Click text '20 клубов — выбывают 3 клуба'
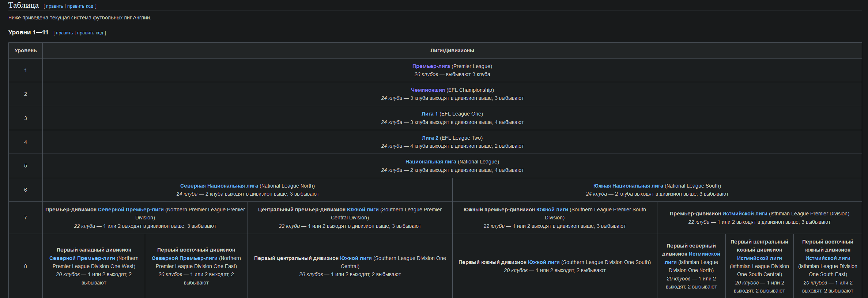The height and width of the screenshot is (298, 868). tap(452, 74)
